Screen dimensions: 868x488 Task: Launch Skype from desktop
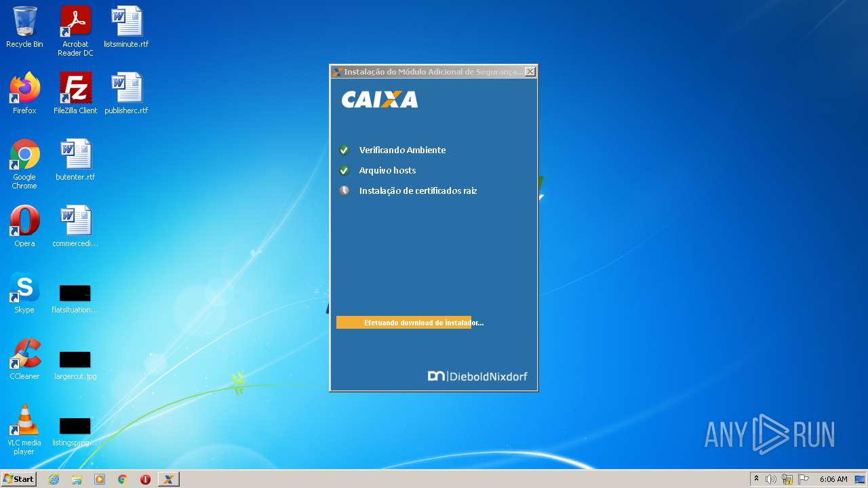(x=24, y=293)
